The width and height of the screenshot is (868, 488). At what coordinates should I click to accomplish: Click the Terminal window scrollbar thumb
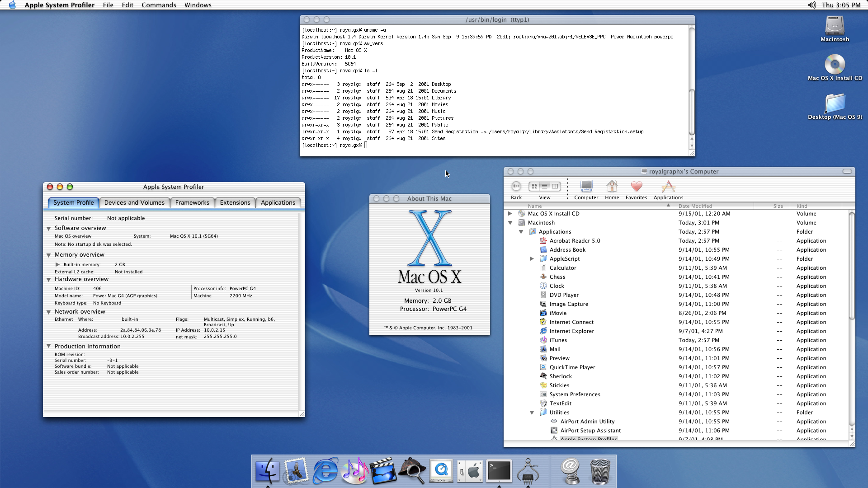(691, 112)
